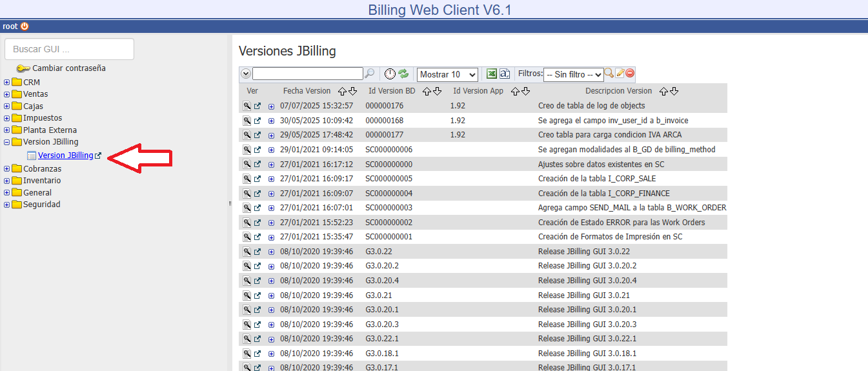The height and width of the screenshot is (371, 868).
Task: Click the green refresh arrows icon
Action: pyautogui.click(x=403, y=74)
